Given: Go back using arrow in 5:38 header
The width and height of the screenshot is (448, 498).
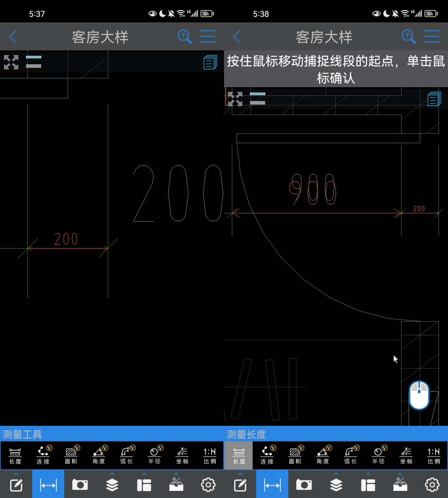Looking at the screenshot, I should tap(237, 37).
